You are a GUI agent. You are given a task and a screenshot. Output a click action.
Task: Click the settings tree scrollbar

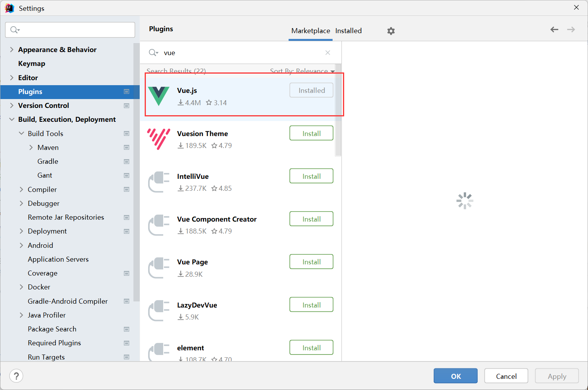click(136, 172)
